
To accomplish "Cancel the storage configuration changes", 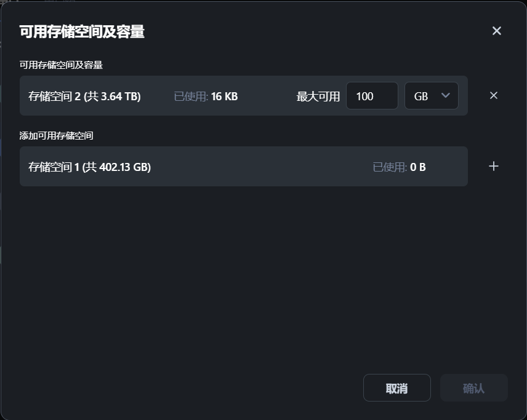I will tap(397, 387).
